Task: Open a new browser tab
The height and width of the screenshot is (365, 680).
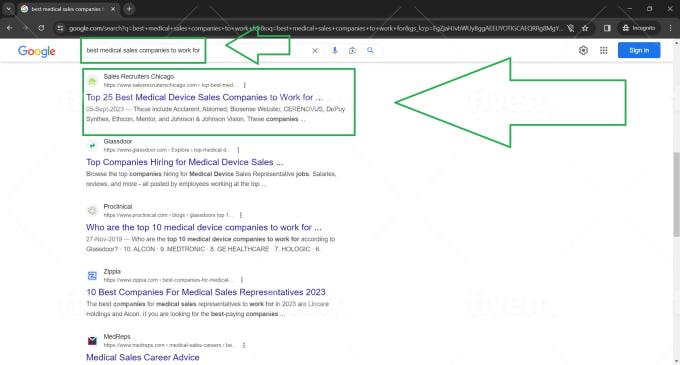Action: pos(129,9)
